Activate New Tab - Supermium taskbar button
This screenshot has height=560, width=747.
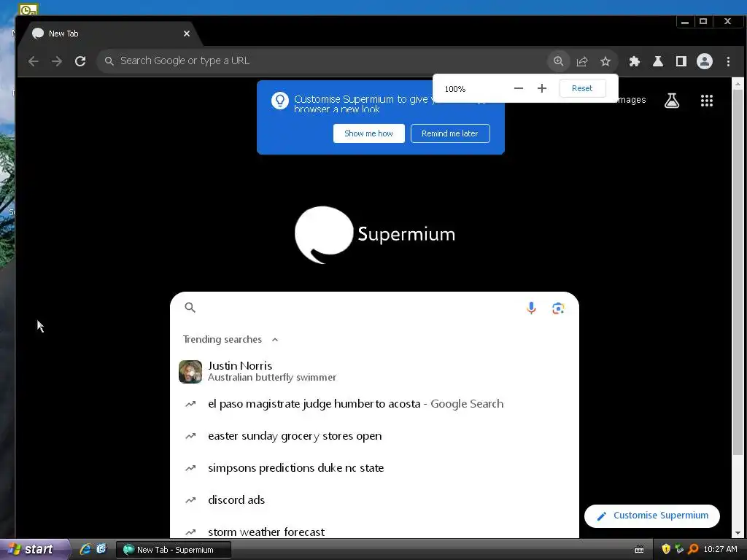174,550
